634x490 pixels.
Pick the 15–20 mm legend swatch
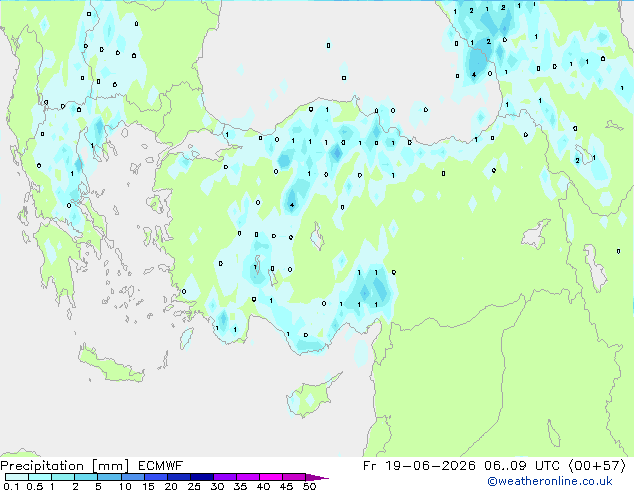[155, 477]
